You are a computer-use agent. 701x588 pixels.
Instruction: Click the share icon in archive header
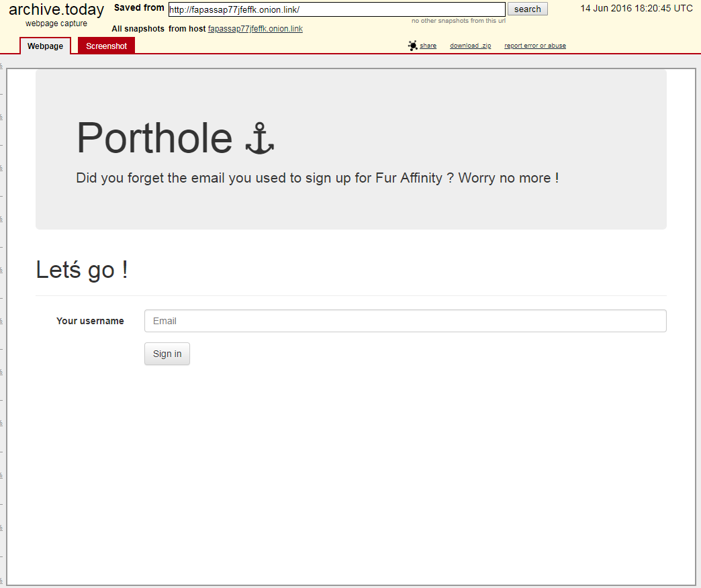click(413, 46)
